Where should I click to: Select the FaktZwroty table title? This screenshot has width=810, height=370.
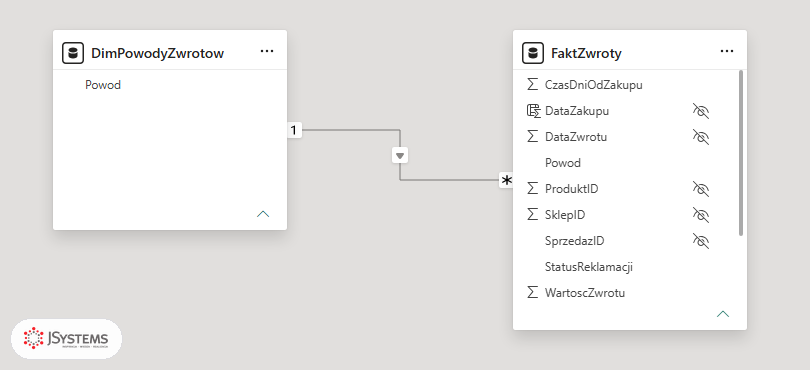click(586, 53)
